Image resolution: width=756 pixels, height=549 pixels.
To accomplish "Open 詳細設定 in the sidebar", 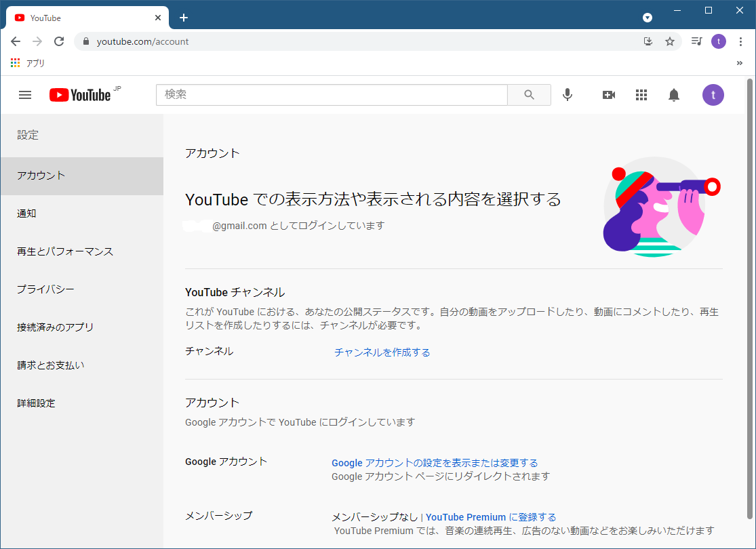I will pos(82,403).
